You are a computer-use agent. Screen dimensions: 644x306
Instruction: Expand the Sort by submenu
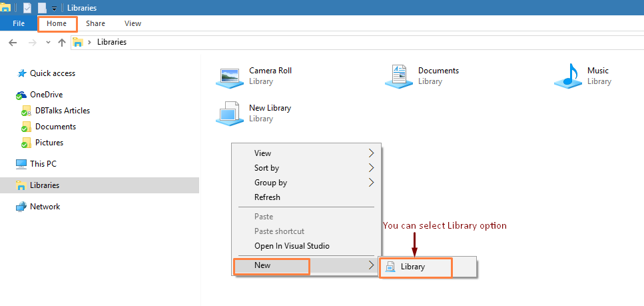[x=306, y=168]
